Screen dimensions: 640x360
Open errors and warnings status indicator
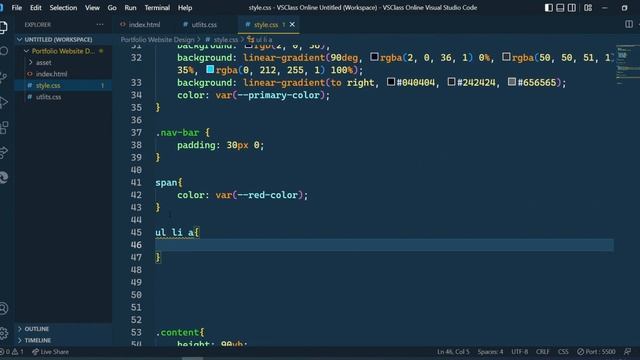pyautogui.click(x=12, y=352)
